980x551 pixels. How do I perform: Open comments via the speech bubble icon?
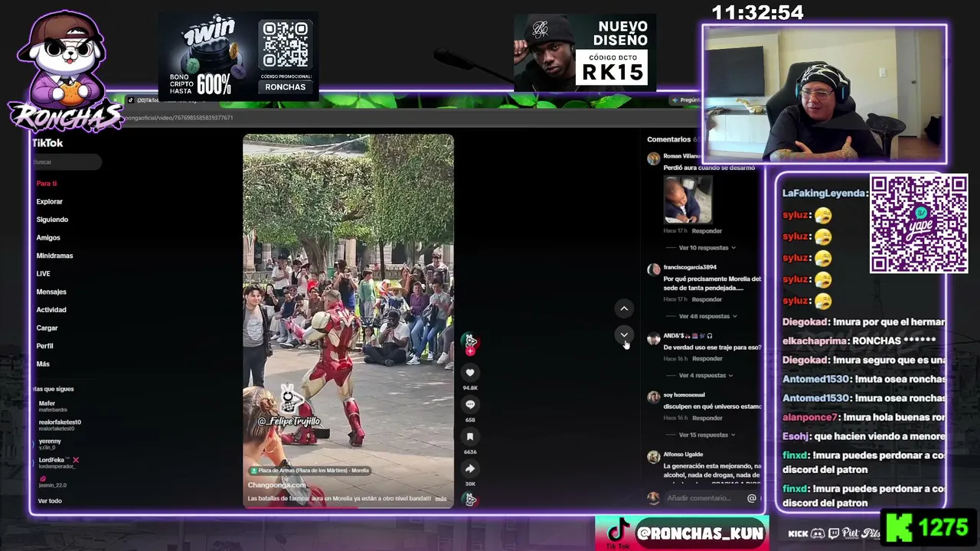[x=470, y=404]
